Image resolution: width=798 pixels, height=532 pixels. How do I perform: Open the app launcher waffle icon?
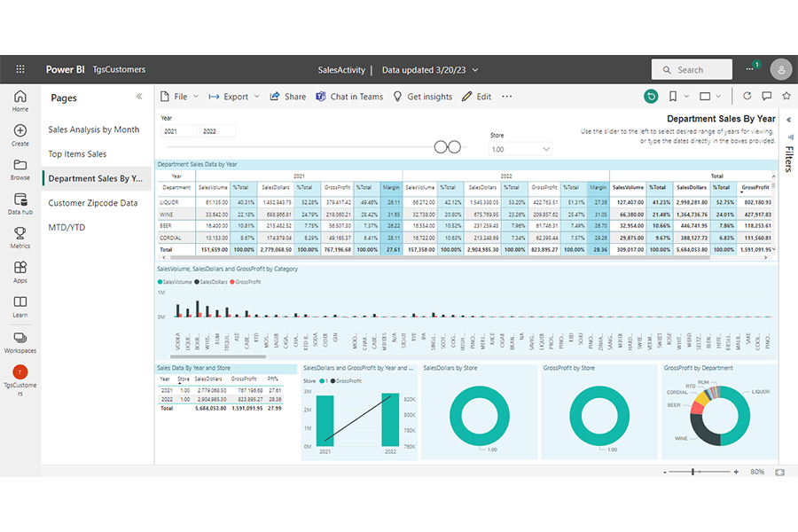[x=20, y=69]
